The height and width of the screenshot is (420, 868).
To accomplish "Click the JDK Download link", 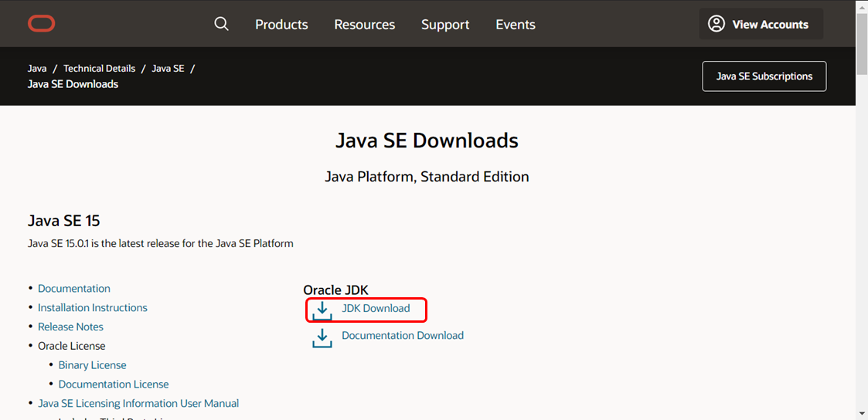I will 376,308.
